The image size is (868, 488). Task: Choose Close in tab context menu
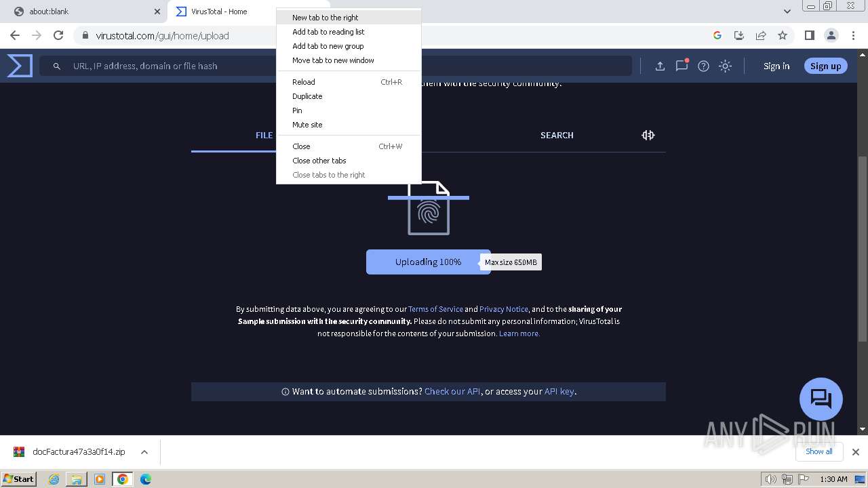click(349, 146)
